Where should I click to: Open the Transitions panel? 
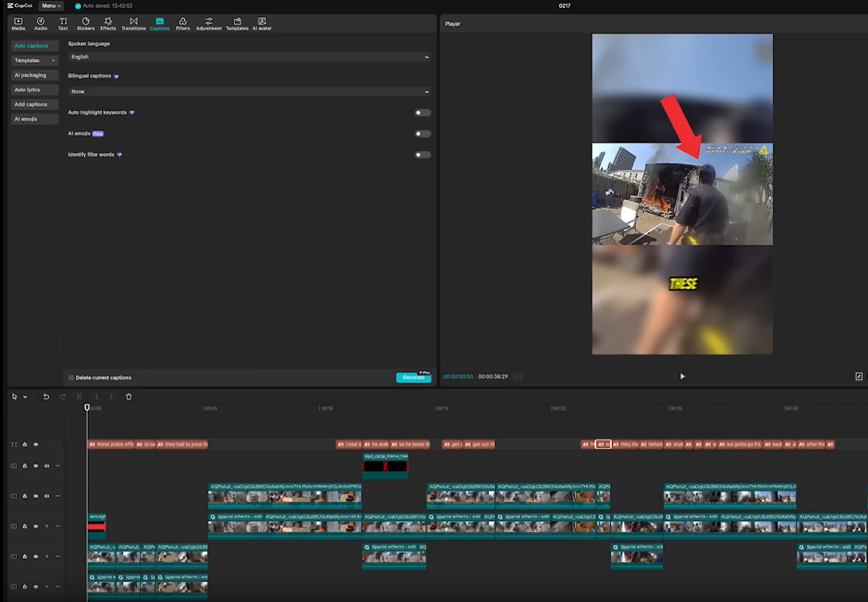click(x=133, y=24)
